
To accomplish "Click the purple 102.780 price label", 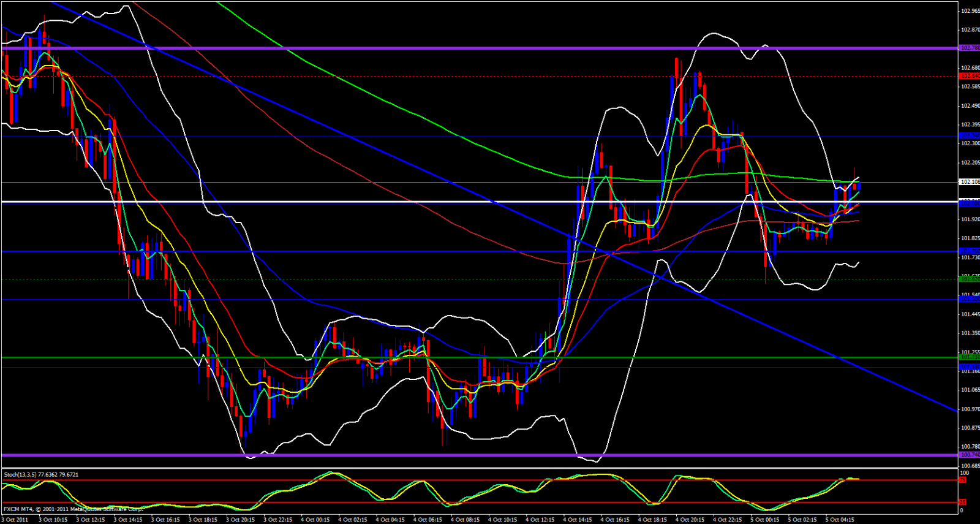I will coord(968,48).
